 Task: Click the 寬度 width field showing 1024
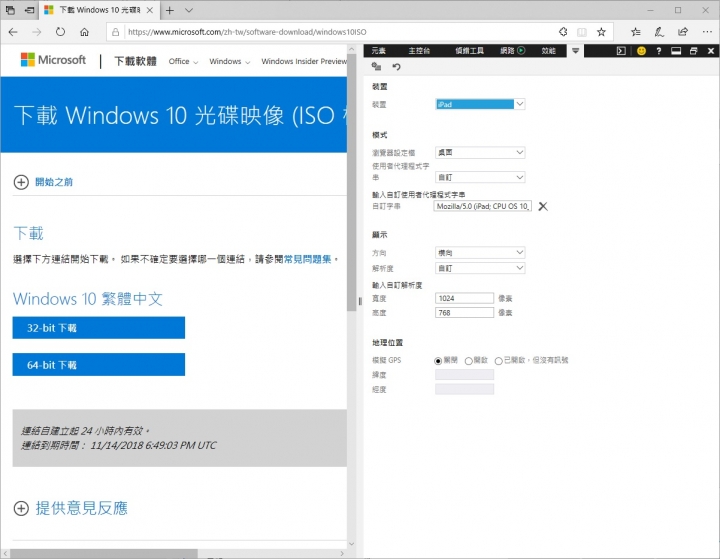point(464,298)
